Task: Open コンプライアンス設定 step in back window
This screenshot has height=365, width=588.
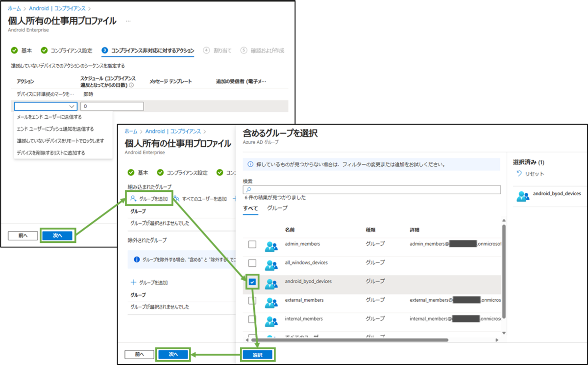Action: click(x=67, y=51)
